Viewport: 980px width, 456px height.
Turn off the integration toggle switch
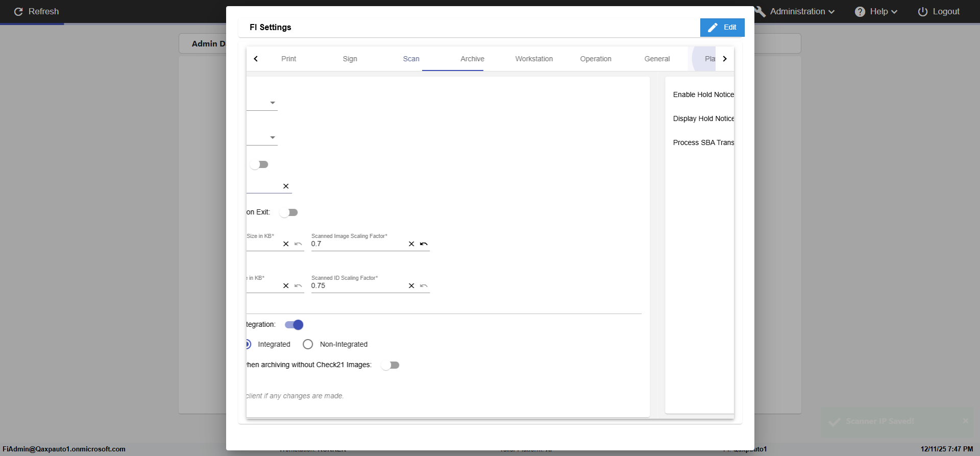click(295, 325)
